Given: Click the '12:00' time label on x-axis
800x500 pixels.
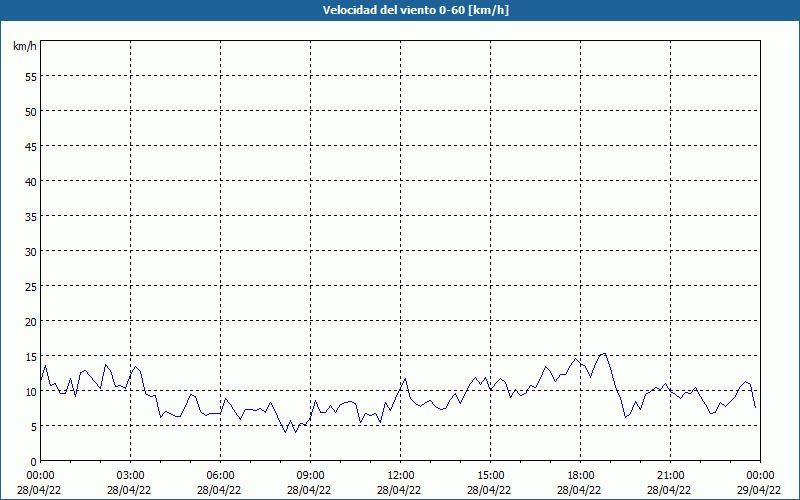Looking at the screenshot, I should tap(401, 476).
